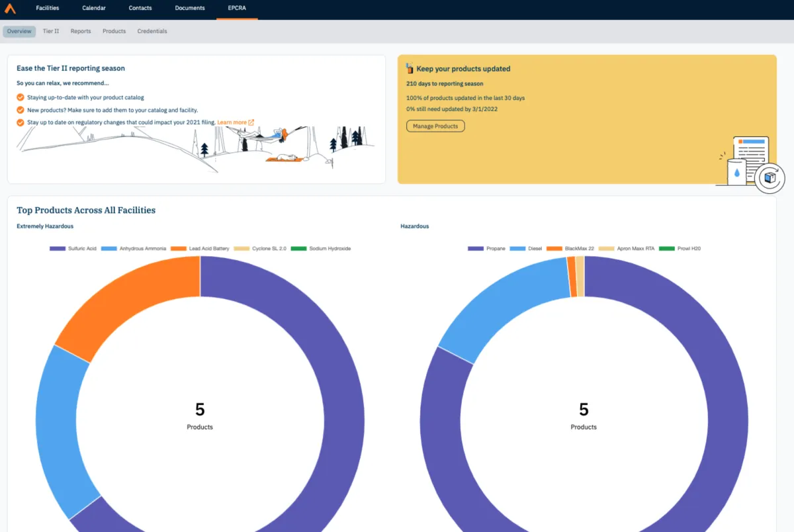Click the Manage Products button
The width and height of the screenshot is (794, 532).
(x=435, y=126)
